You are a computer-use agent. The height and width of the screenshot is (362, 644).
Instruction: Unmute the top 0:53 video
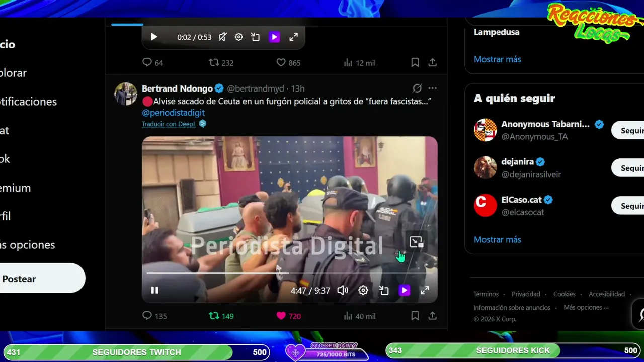click(x=222, y=37)
